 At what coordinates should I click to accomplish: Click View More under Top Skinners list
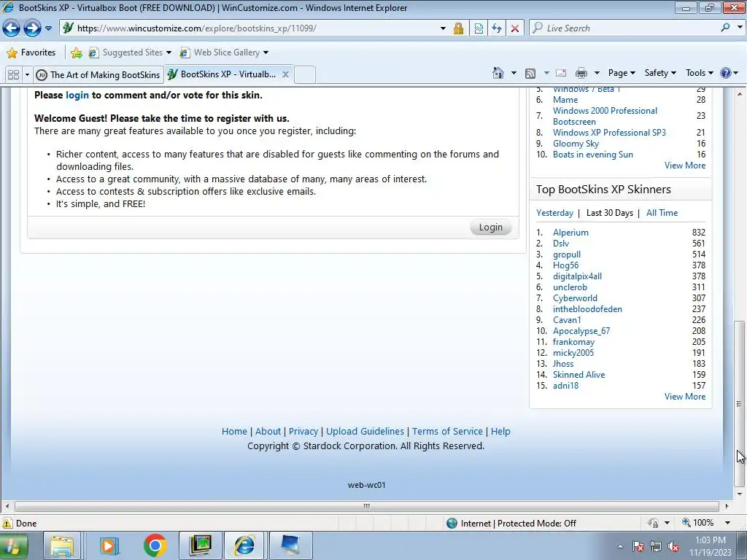[684, 397]
